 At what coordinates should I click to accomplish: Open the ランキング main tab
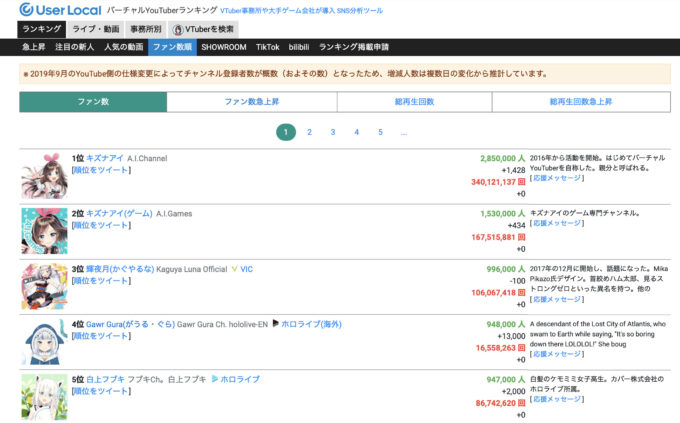pos(42,29)
